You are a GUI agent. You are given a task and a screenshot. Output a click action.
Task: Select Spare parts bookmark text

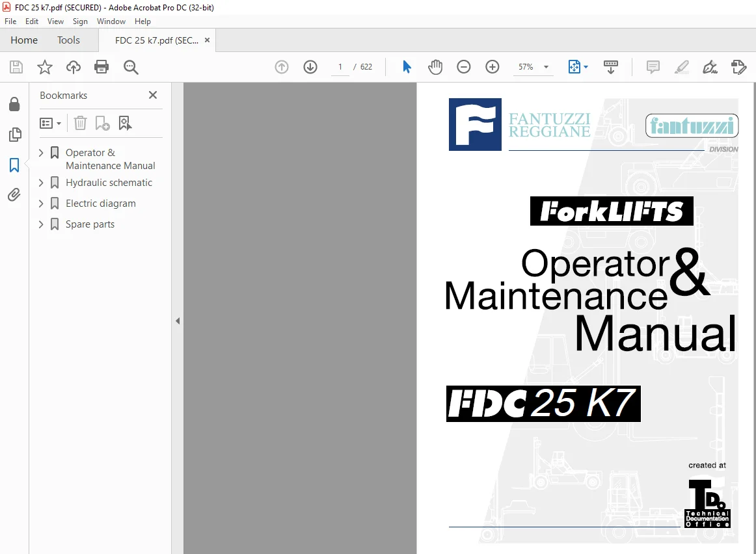(90, 224)
